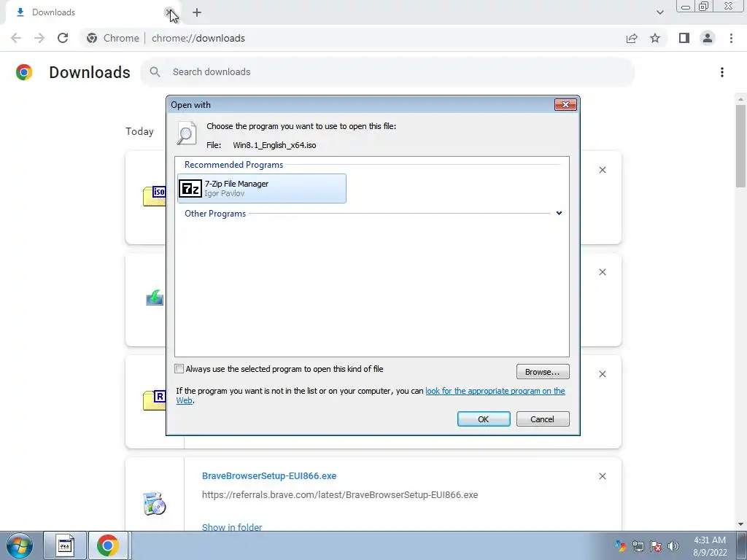Remove BraveBrowserSetup download entry

click(602, 476)
